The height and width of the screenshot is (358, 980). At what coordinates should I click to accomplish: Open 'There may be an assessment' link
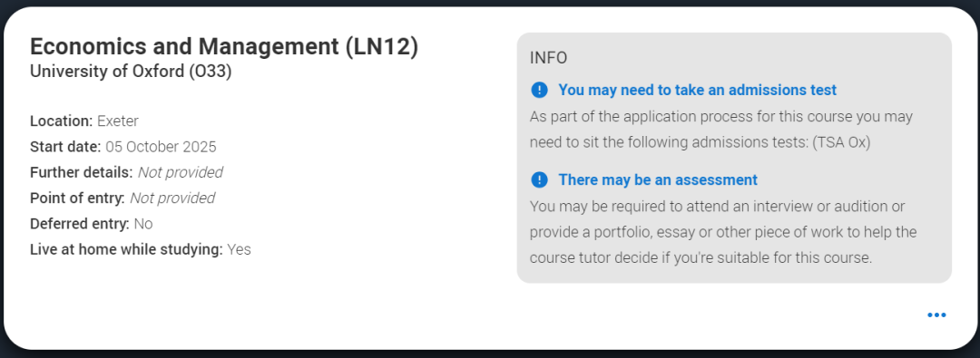[x=658, y=180]
